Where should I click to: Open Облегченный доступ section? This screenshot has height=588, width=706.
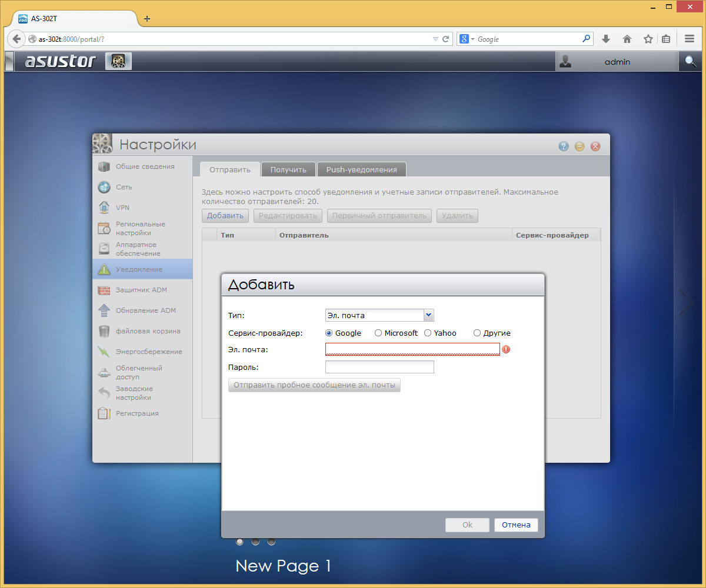142,372
